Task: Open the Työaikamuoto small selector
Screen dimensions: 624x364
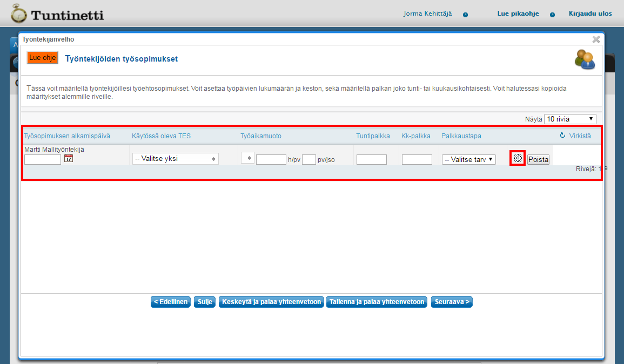Action: pos(247,158)
